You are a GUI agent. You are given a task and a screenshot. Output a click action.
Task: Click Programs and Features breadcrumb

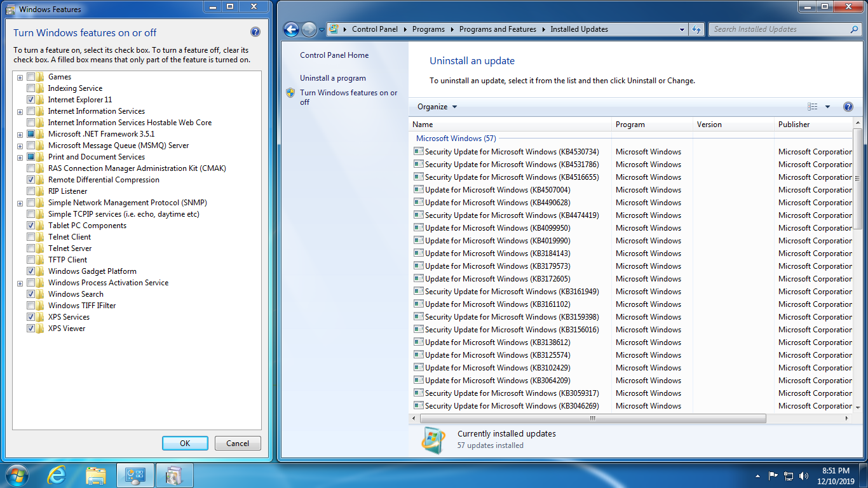click(498, 29)
